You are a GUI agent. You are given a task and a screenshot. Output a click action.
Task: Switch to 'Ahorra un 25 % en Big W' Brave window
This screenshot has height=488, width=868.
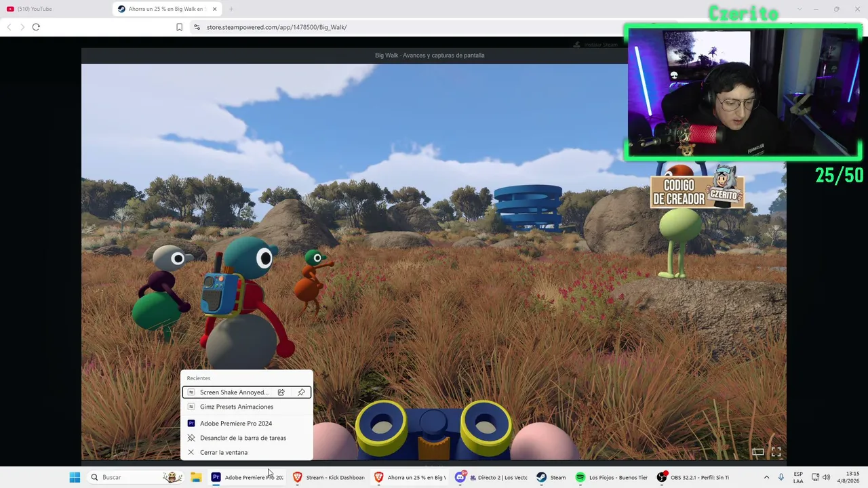point(410,477)
